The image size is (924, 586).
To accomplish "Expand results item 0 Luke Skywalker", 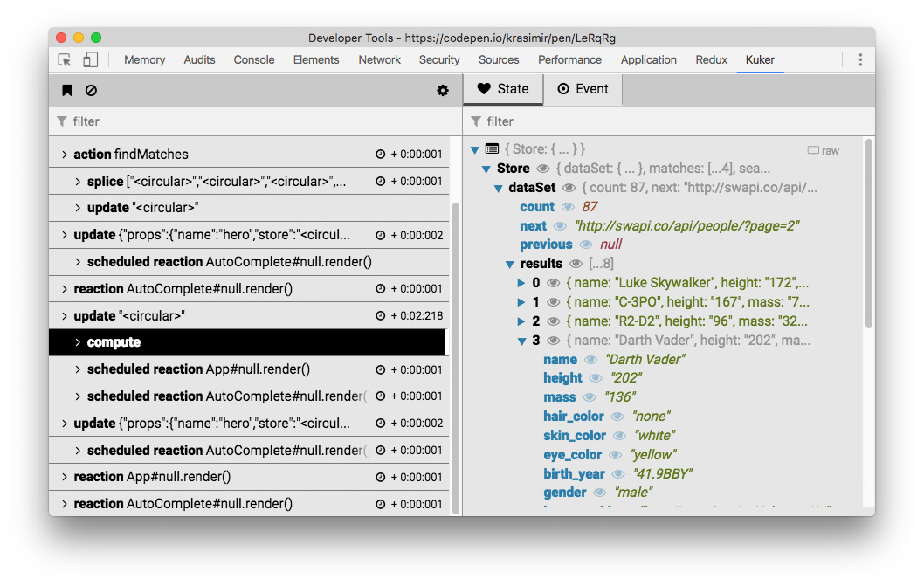I will [521, 283].
